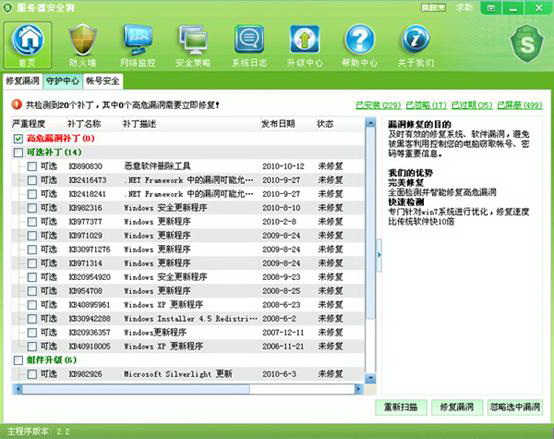
Task: Open the 安全策略 security policy icon
Action: coord(193,45)
